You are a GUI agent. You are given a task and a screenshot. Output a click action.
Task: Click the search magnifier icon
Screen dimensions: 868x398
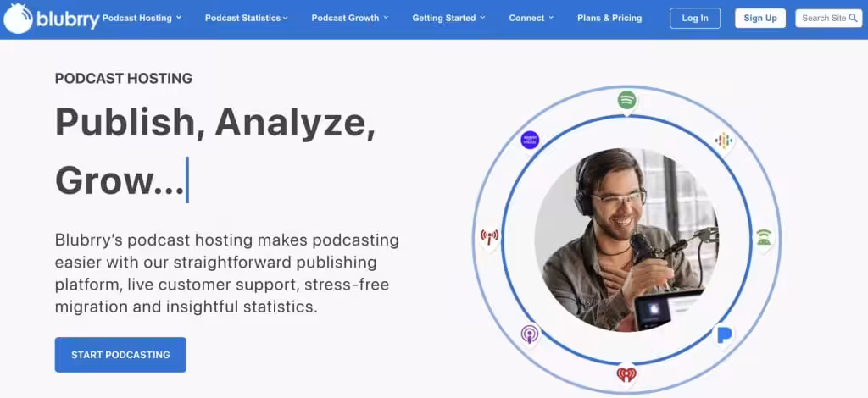[853, 19]
